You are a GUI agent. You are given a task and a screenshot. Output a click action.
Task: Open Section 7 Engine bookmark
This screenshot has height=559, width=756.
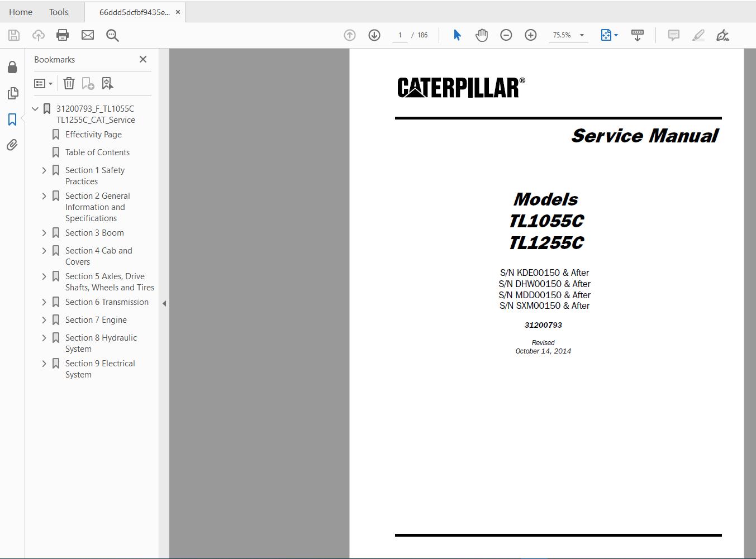[96, 320]
